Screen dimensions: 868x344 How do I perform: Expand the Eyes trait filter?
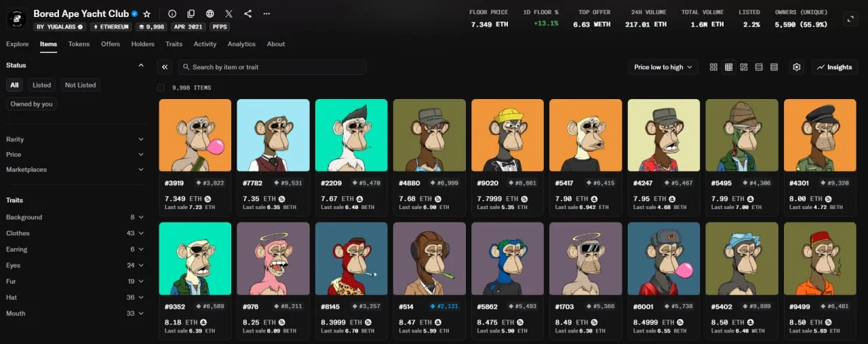click(75, 265)
